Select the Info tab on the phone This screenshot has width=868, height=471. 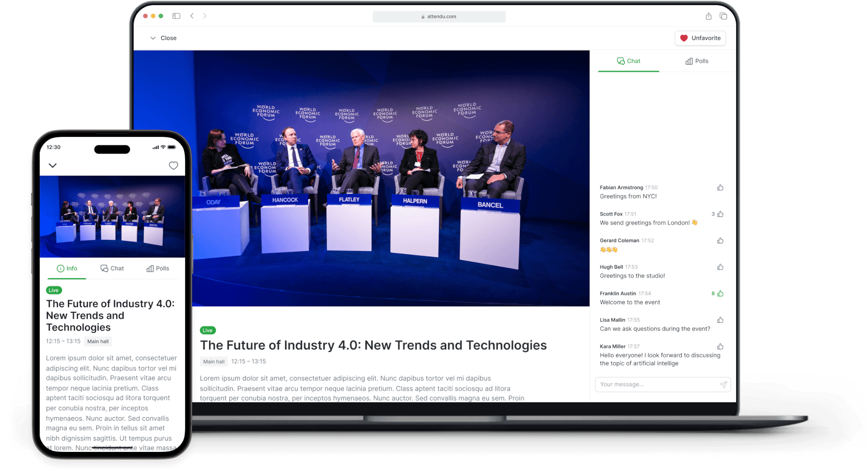pyautogui.click(x=67, y=269)
